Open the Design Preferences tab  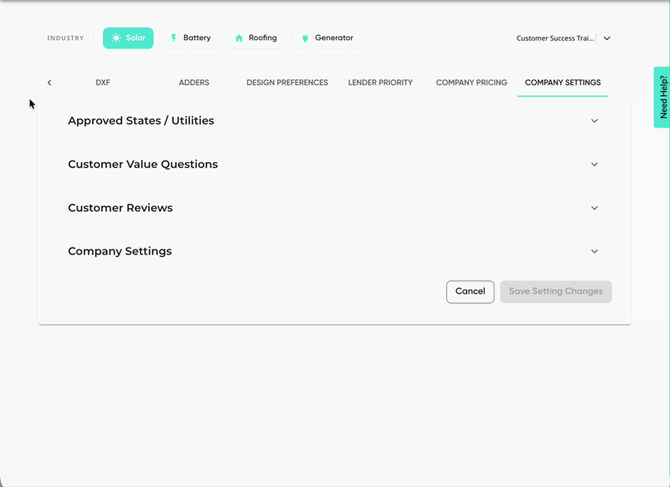(x=287, y=82)
